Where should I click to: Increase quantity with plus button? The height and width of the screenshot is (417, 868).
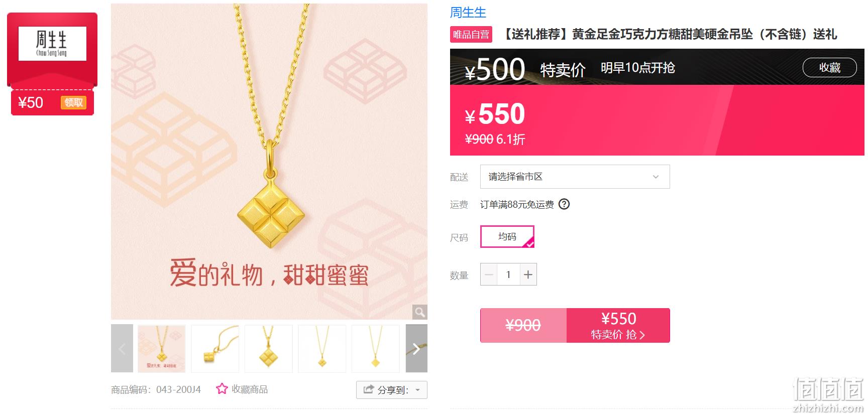528,274
